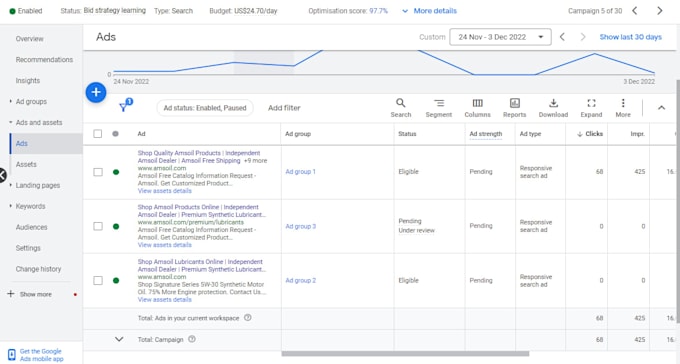Open the More three-dot menu
The width and height of the screenshot is (680, 364).
[x=623, y=108]
